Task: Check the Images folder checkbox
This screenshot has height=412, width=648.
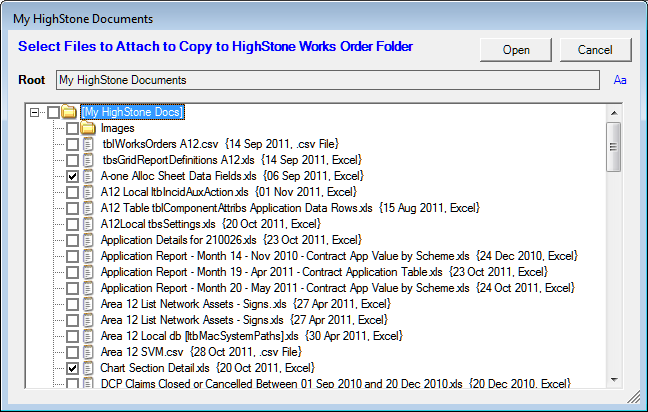Action: point(72,128)
